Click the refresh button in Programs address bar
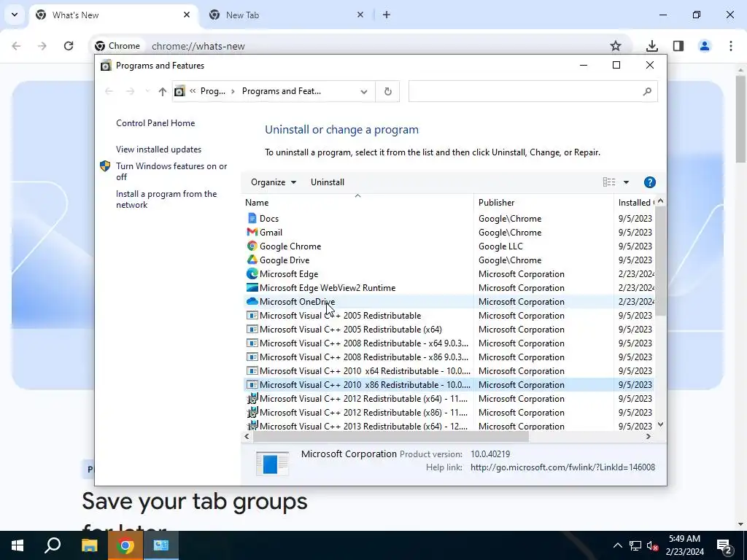This screenshot has width=747, height=560. 388,91
